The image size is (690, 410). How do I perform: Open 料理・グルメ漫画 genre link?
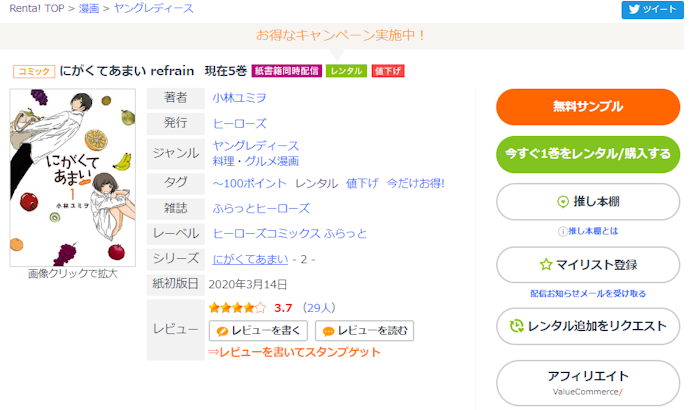[x=256, y=161]
